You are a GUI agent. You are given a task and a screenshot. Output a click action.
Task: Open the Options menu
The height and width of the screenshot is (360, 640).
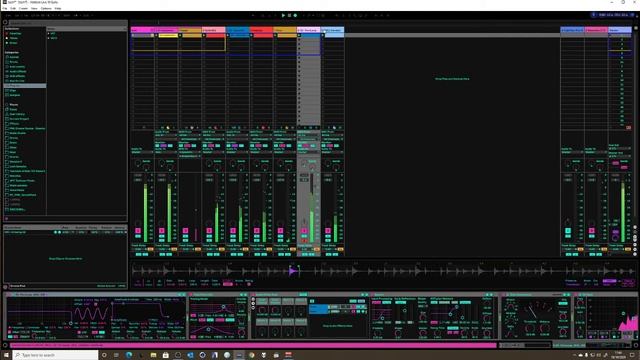46,8
